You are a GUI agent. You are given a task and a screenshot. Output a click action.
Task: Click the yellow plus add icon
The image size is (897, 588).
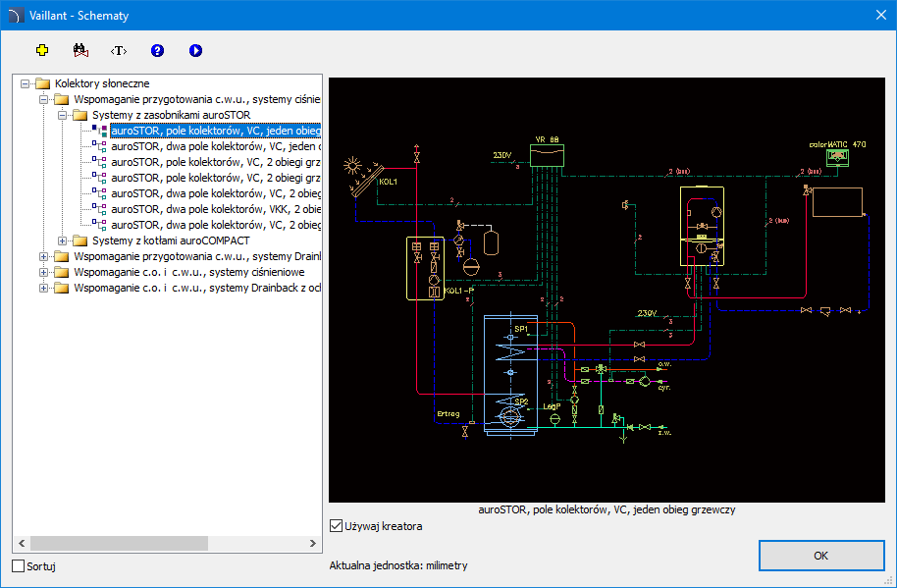point(41,50)
